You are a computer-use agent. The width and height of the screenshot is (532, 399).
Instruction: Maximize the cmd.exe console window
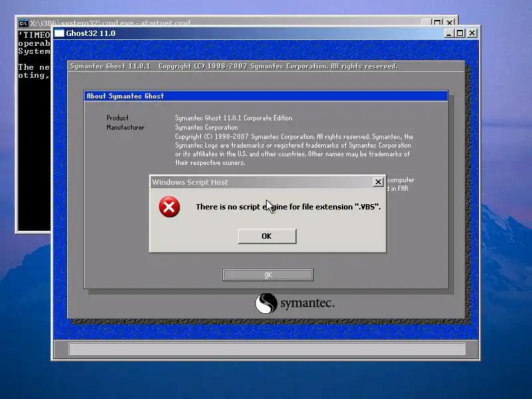click(438, 23)
